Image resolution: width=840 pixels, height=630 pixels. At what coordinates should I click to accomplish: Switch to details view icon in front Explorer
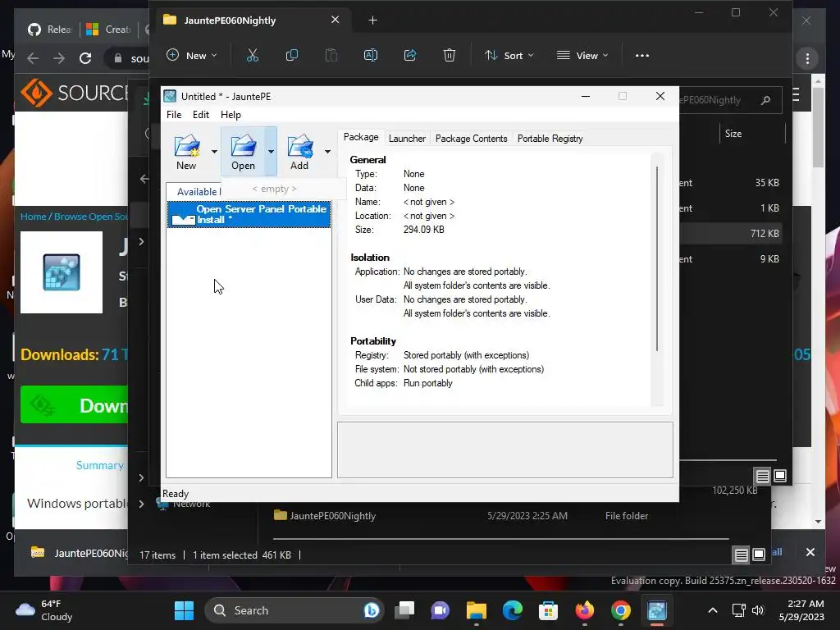762,476
